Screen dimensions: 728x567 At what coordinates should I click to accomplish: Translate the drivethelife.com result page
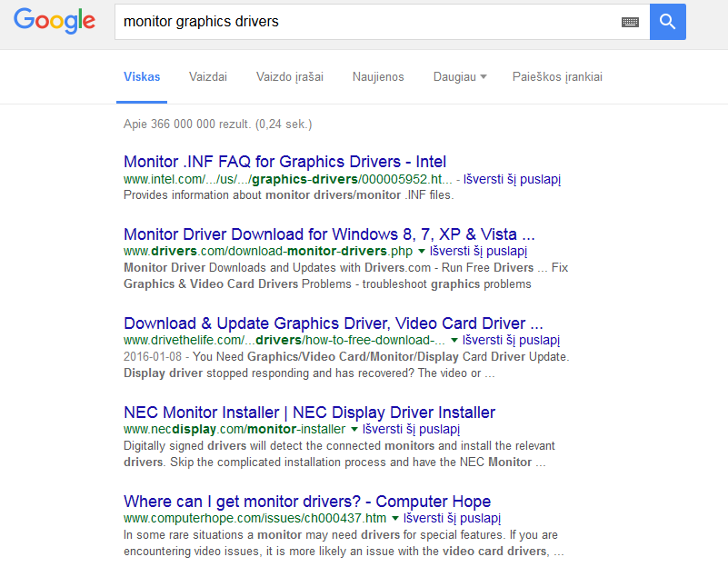point(511,340)
